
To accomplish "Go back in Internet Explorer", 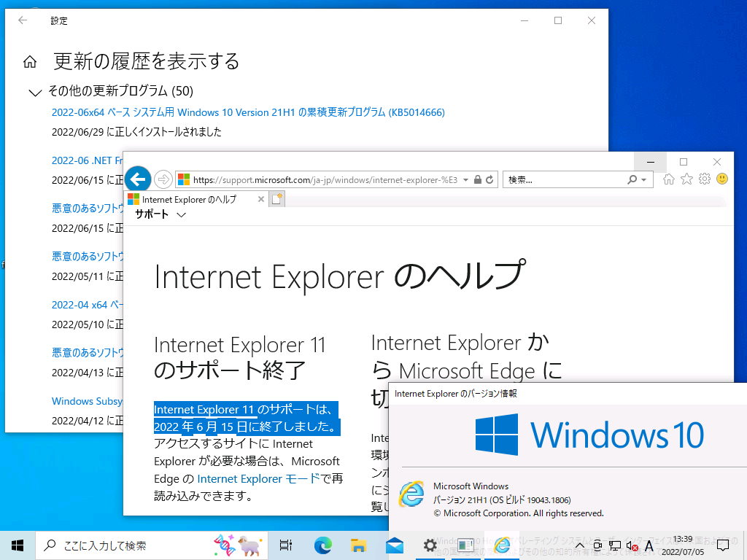I will click(x=138, y=179).
